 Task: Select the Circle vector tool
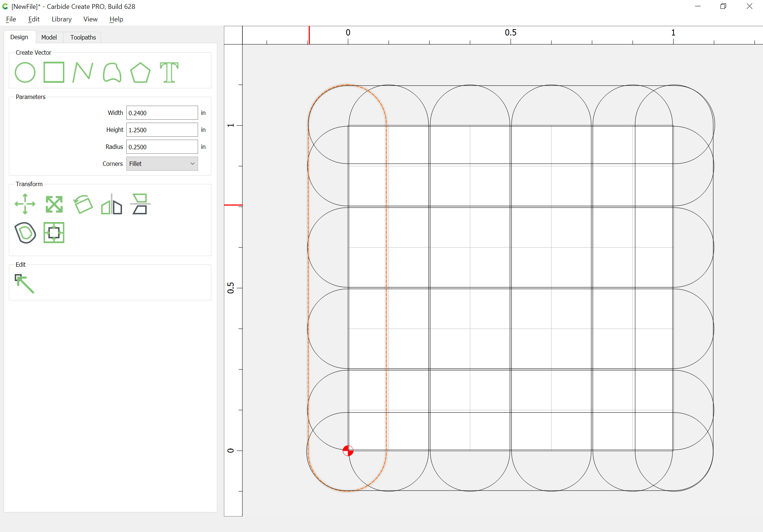pos(25,72)
